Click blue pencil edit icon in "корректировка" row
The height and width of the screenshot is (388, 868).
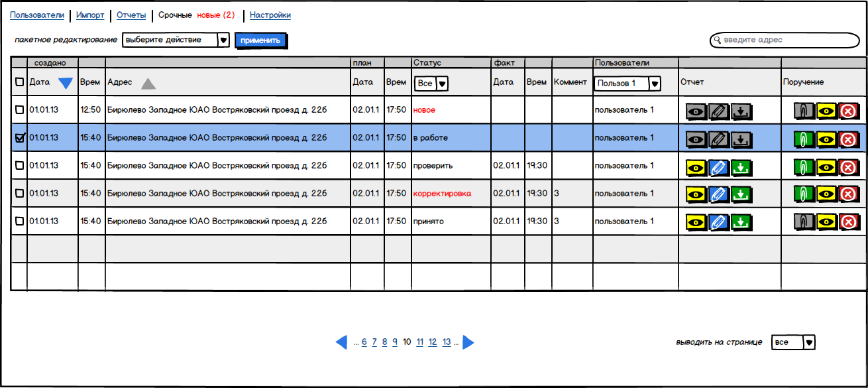(x=718, y=195)
